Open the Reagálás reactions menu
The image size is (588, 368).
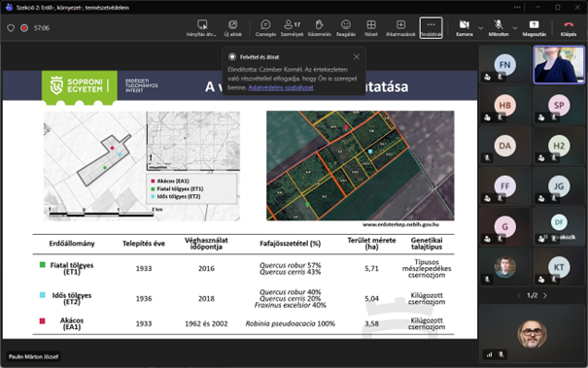[346, 28]
